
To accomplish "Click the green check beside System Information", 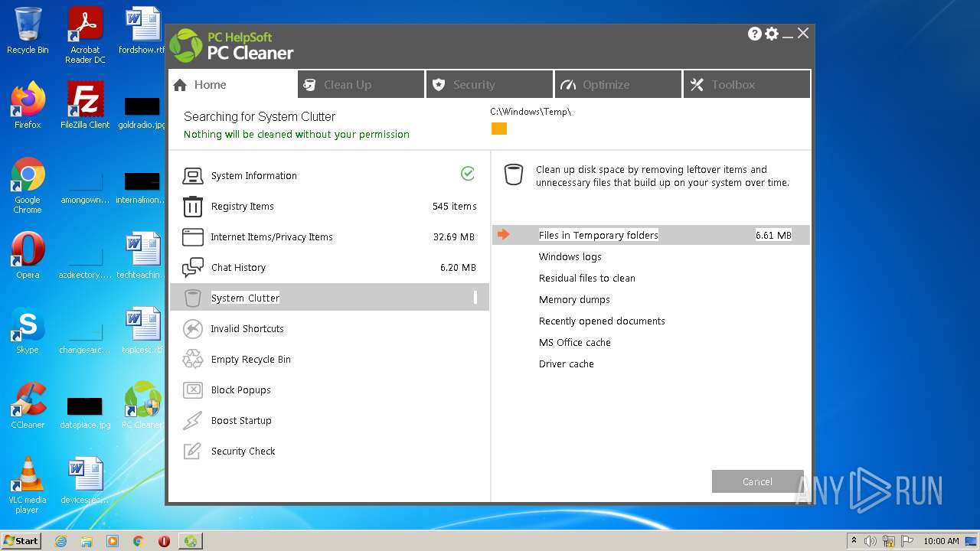I will 468,174.
